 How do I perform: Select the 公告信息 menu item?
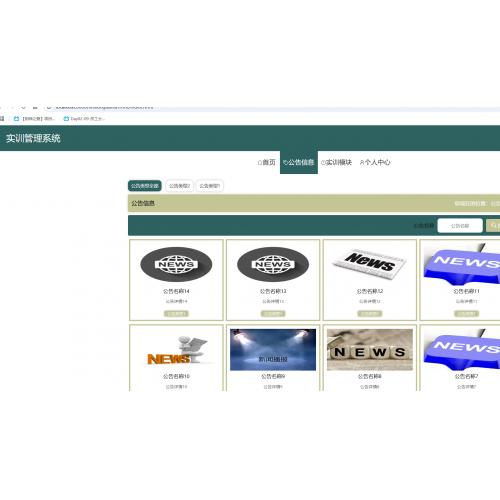pyautogui.click(x=299, y=162)
